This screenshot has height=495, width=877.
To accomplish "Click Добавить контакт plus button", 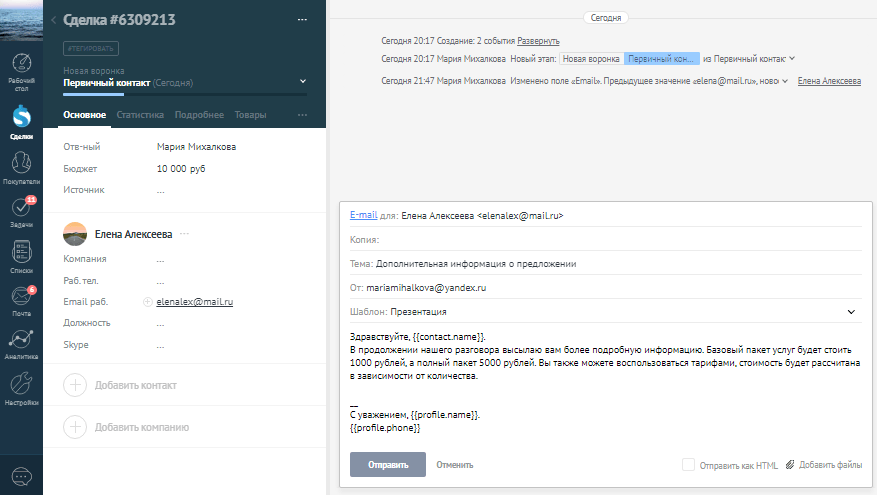I will 76,385.
